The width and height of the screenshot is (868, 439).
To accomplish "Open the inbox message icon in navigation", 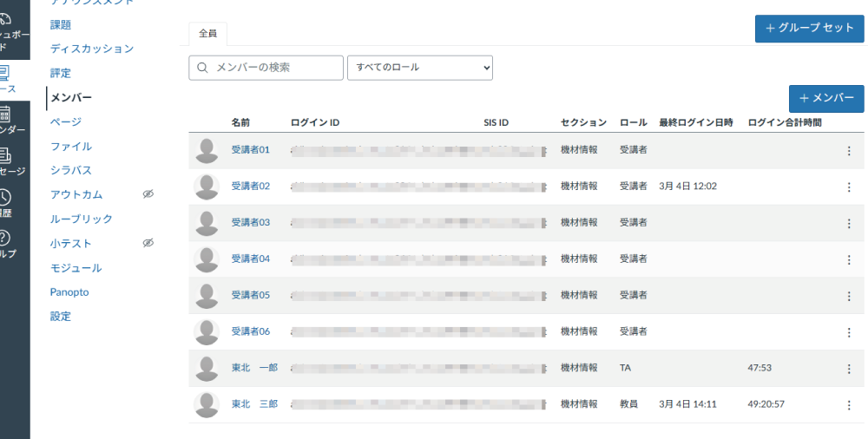I will tap(4, 155).
